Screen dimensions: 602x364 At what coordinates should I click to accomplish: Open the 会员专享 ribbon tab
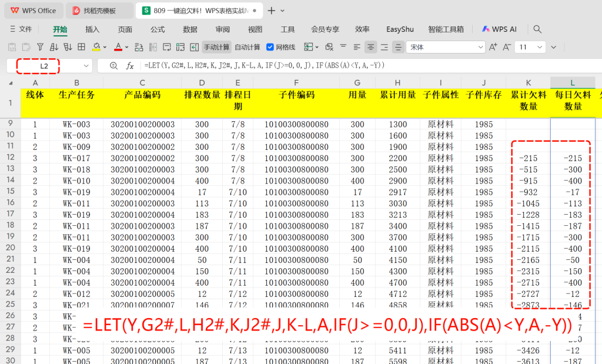click(x=325, y=29)
